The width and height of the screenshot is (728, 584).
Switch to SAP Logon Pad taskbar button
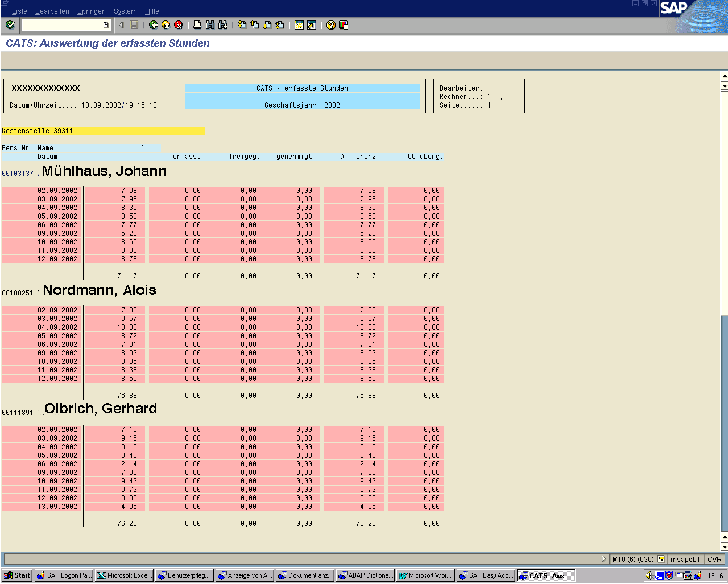pos(64,575)
